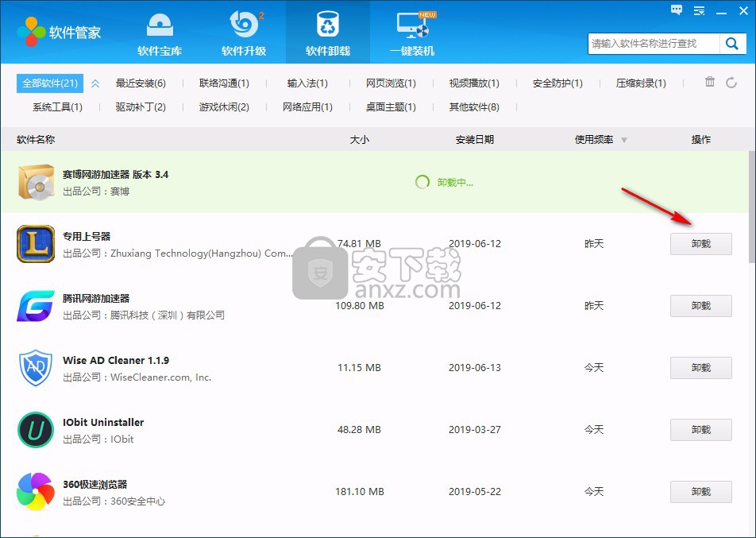This screenshot has height=538, width=756.
Task: Uninstall 腾讯网游加速器
Action: point(701,305)
